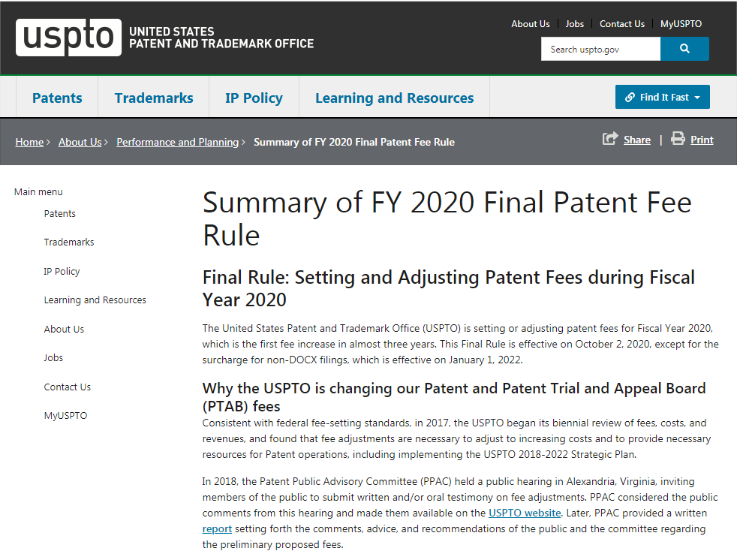The width and height of the screenshot is (737, 560).
Task: Open Jobs link in top header
Action: click(575, 24)
